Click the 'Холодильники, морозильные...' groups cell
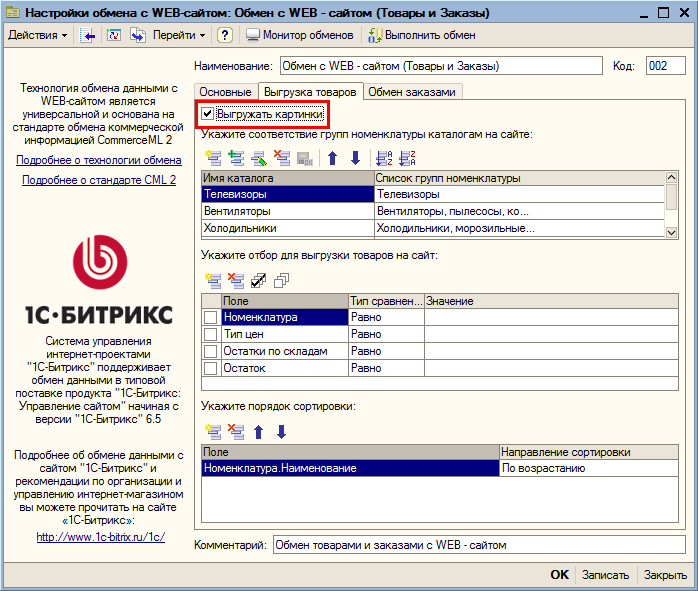The image size is (698, 591). [519, 228]
